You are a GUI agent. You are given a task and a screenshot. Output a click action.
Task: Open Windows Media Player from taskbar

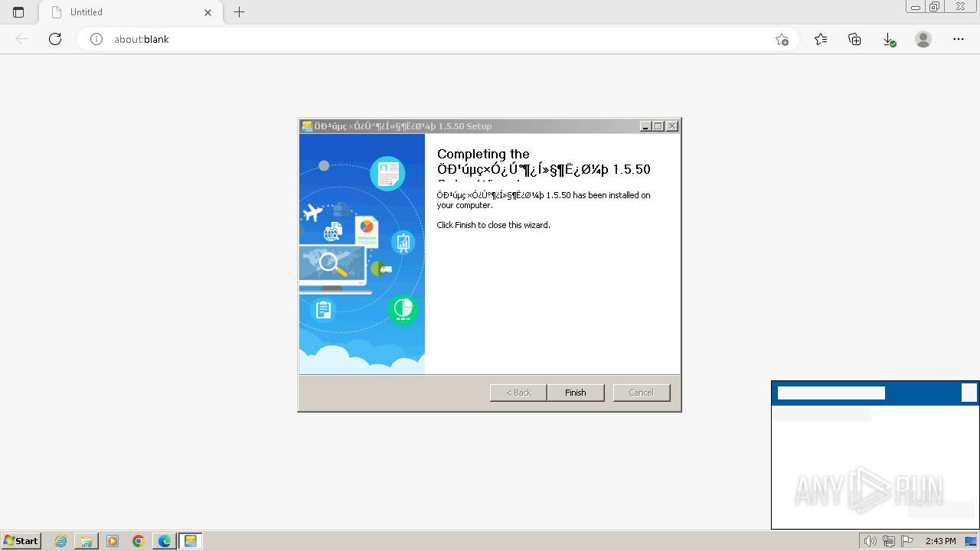tap(113, 541)
